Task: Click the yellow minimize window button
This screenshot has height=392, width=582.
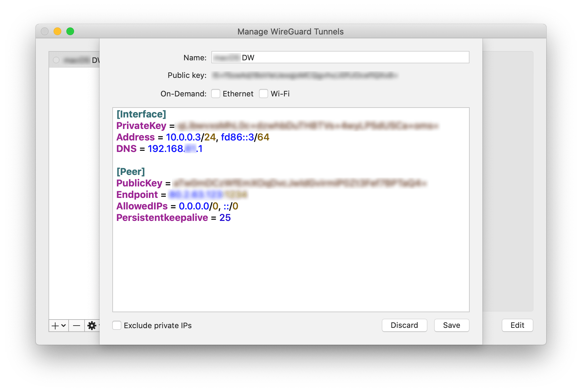Action: coord(57,31)
